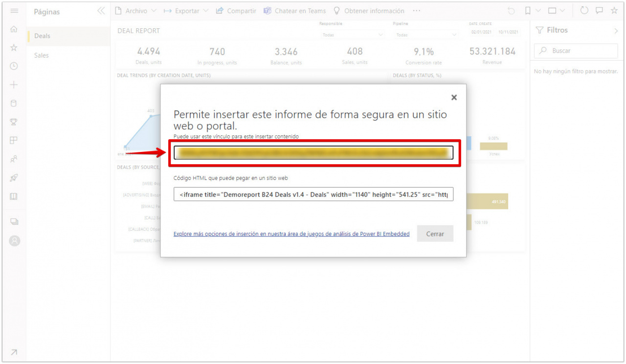Collapse the Páginas pane with double chevron
This screenshot has width=626, height=364.
[101, 11]
